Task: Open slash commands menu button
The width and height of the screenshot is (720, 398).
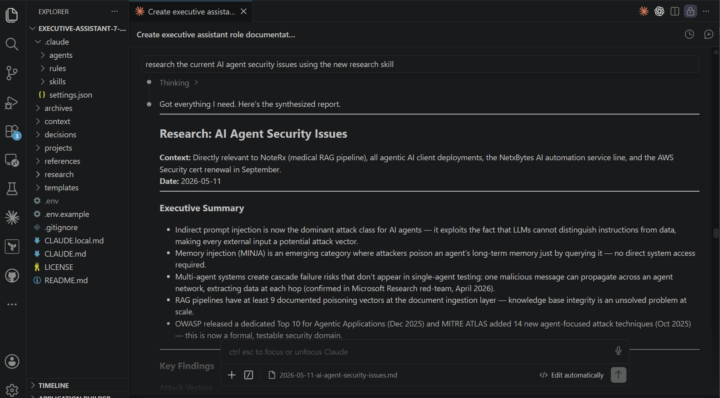Action: click(248, 375)
